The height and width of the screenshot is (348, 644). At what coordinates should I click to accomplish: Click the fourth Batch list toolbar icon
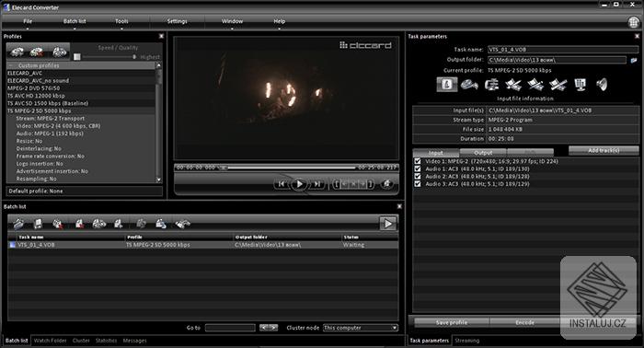coord(79,224)
